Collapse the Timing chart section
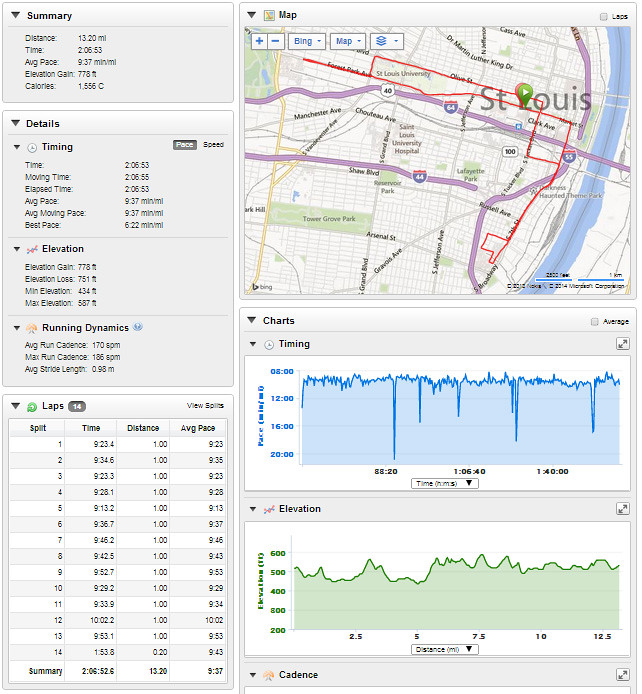 tap(253, 344)
